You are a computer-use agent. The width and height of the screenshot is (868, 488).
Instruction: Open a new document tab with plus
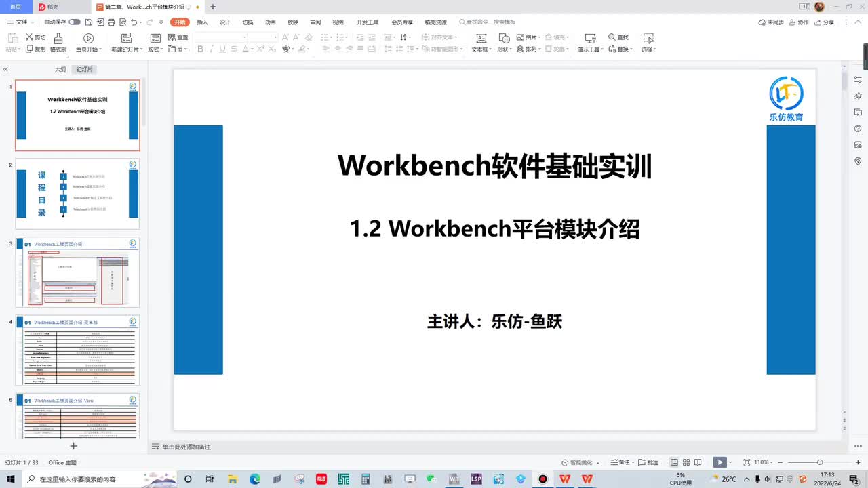pos(213,7)
